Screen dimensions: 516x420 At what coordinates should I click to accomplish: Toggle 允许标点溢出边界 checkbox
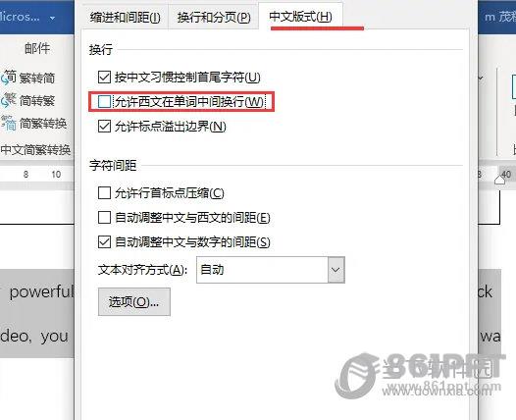[x=104, y=126]
